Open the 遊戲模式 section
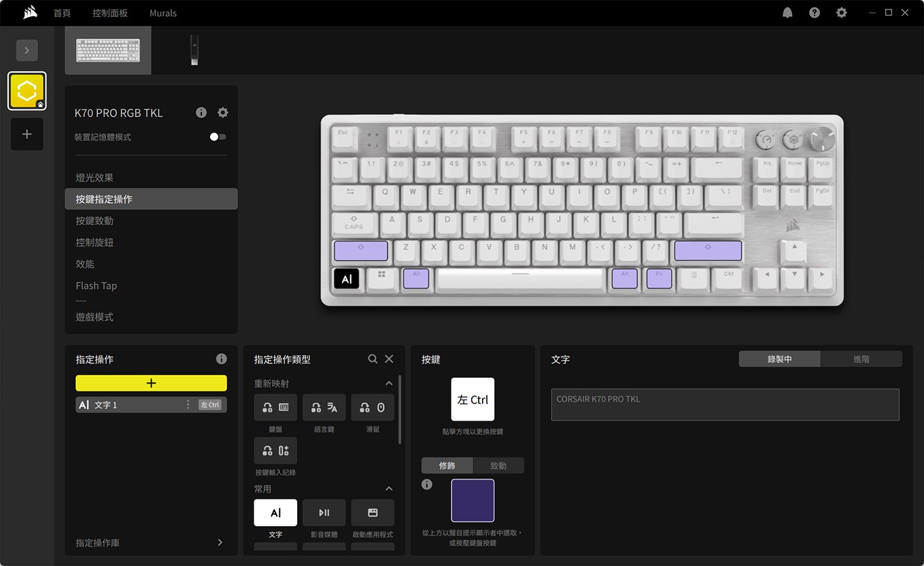Viewport: 924px width, 566px height. pyautogui.click(x=151, y=317)
